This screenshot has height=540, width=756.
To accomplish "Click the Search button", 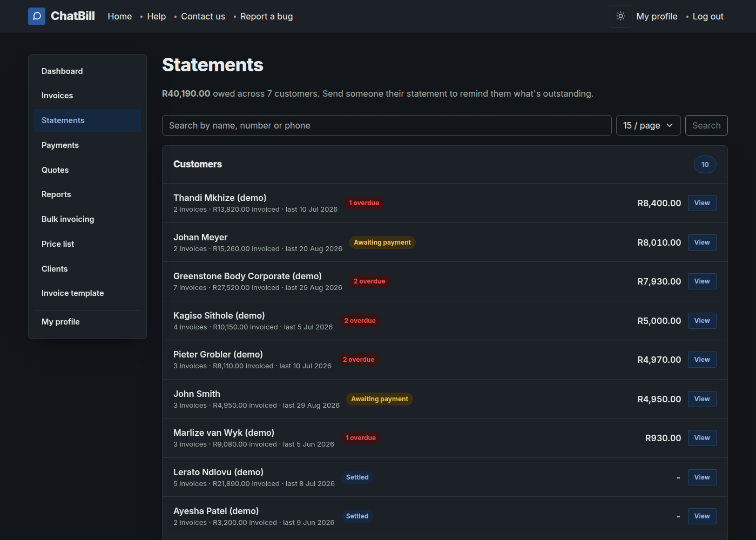I will pos(706,125).
